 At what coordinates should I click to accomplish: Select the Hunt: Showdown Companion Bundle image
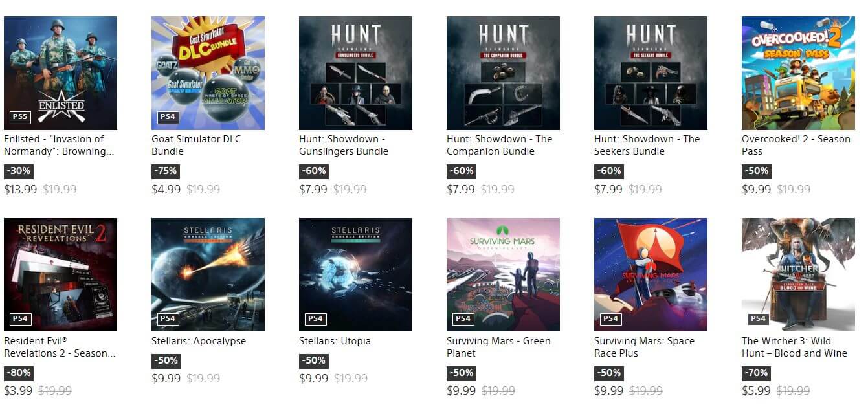click(x=503, y=72)
